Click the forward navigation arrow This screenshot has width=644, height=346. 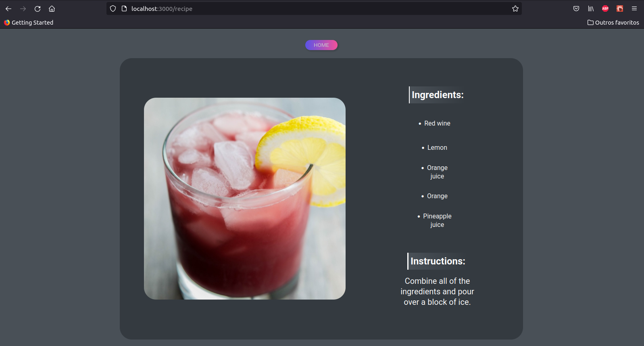point(23,8)
